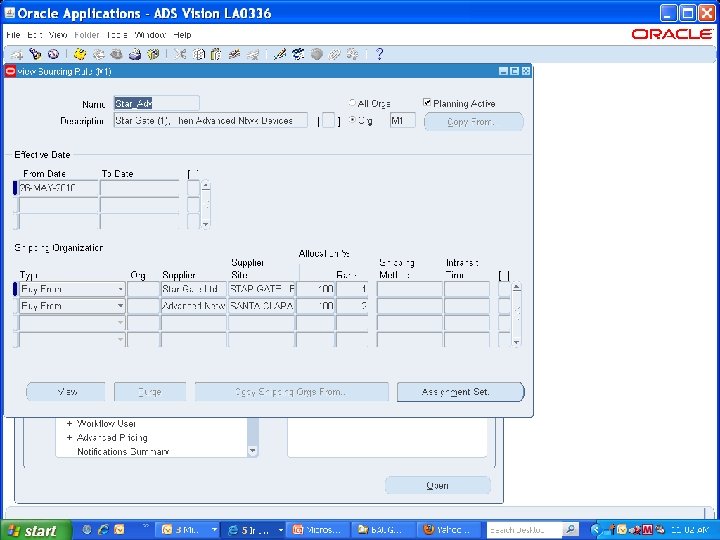The image size is (720, 540).
Task: Open Type dropdown for Star Gate row
Action: (x=120, y=289)
